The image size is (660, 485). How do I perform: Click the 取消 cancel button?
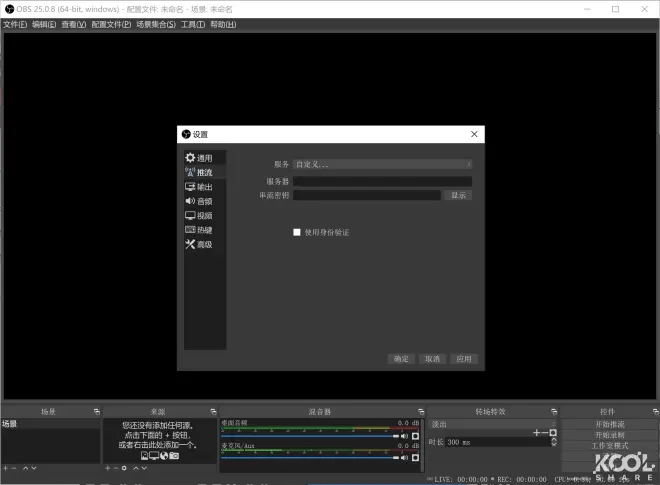point(432,359)
